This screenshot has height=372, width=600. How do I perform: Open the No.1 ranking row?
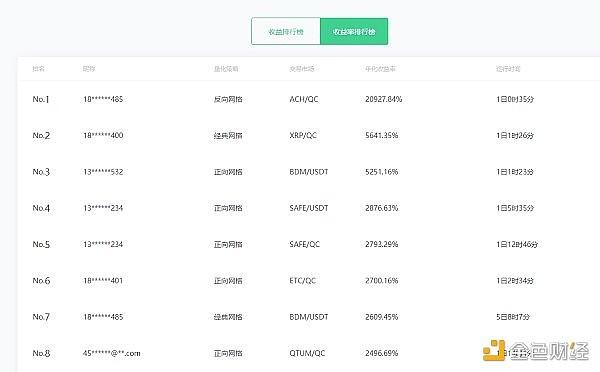tap(309, 99)
